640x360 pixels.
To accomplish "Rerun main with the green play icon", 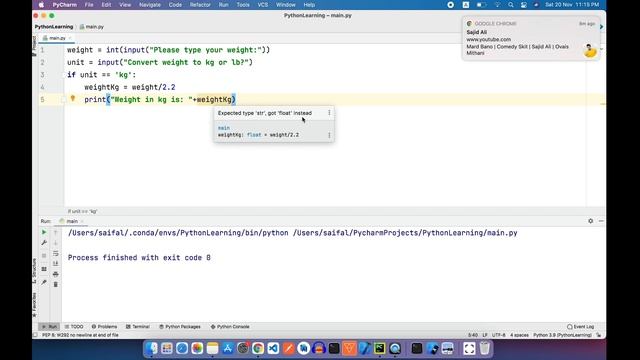I will [x=44, y=232].
